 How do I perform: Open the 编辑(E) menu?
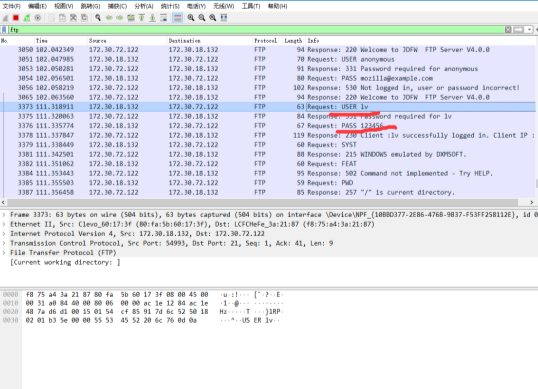coord(37,6)
